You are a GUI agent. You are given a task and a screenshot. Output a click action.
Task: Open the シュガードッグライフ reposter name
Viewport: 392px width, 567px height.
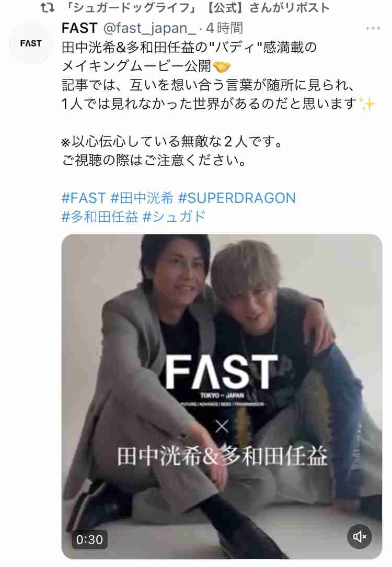[x=129, y=8]
